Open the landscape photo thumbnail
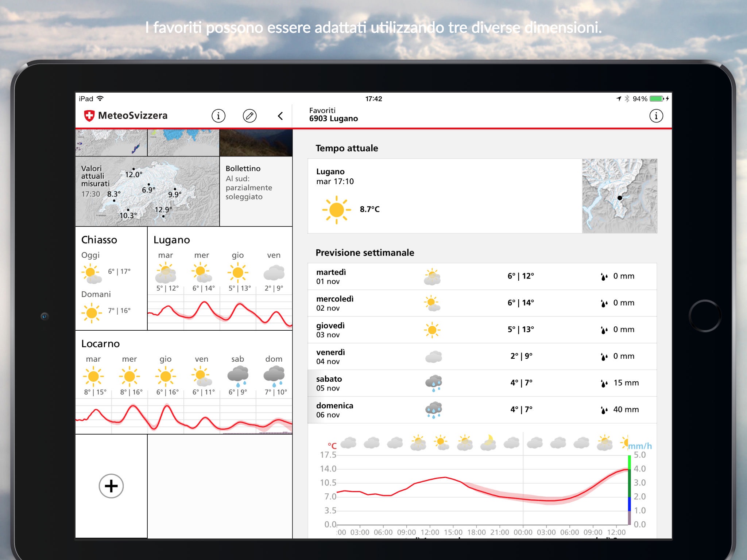Screen dimensions: 747x560 [x=256, y=143]
